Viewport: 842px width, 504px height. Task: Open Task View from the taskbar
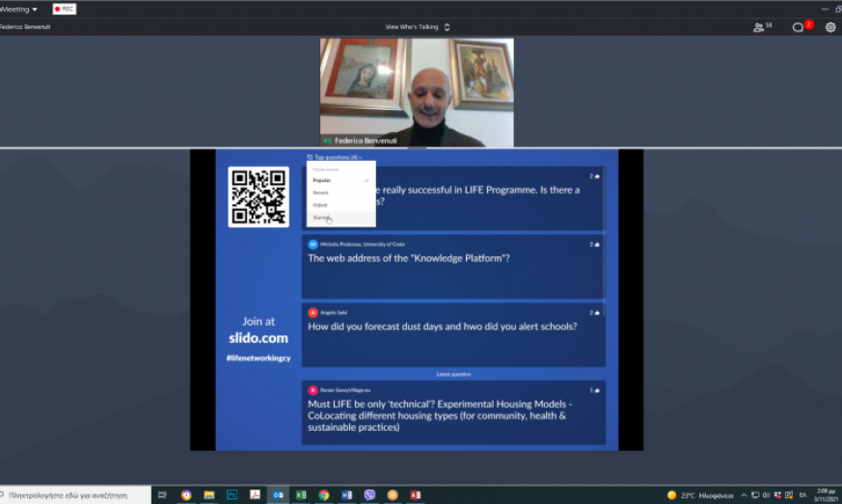[x=162, y=495]
